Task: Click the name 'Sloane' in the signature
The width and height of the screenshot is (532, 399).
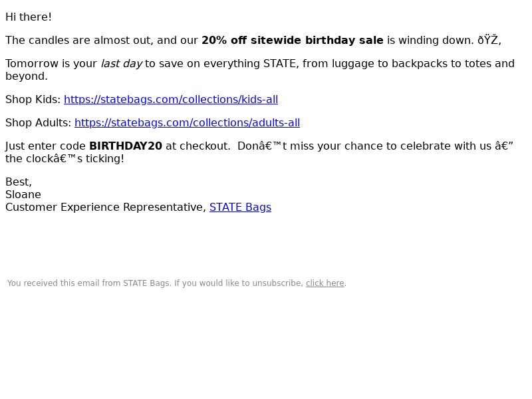Action: 23,195
